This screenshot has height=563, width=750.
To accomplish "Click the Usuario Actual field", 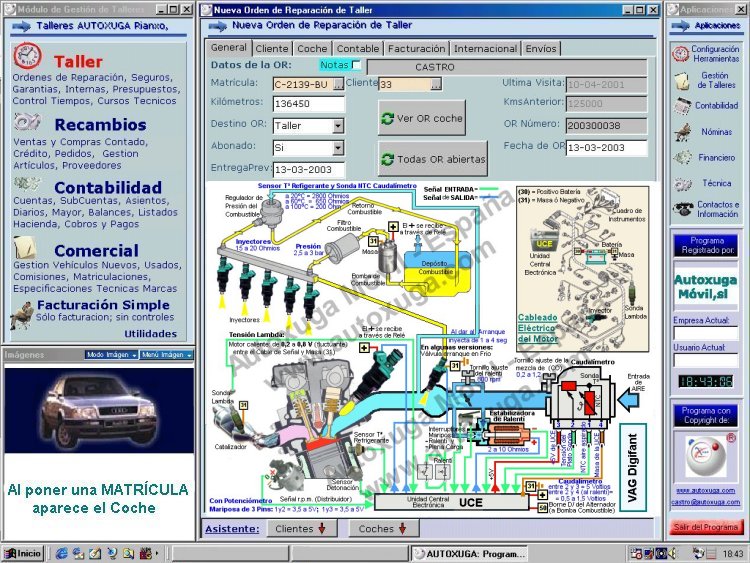I will [706, 360].
